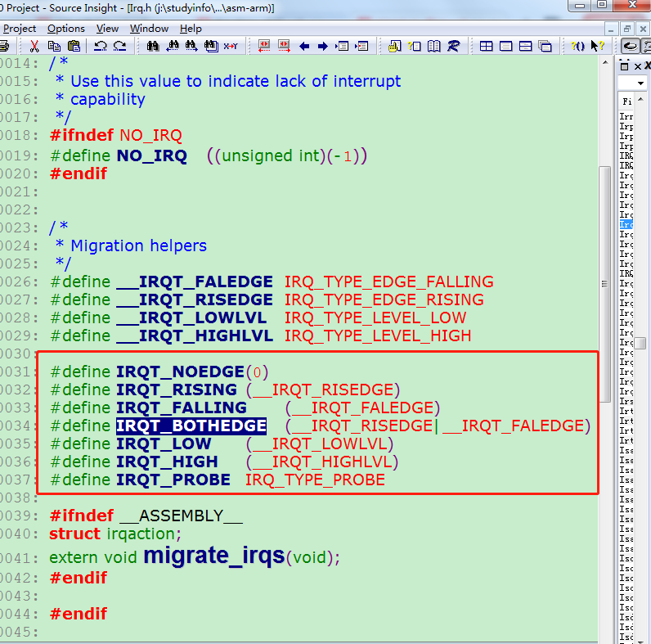Click the editor scrollbar up arrow
Image resolution: width=651 pixels, height=644 pixels.
(605, 62)
